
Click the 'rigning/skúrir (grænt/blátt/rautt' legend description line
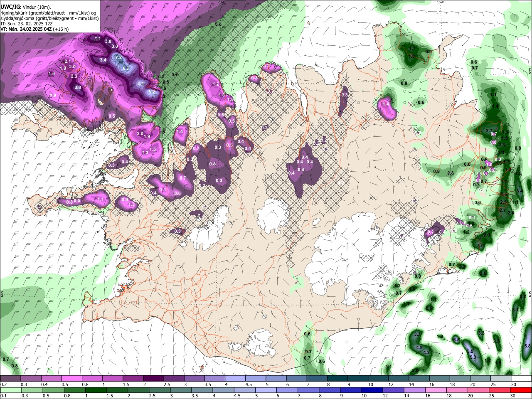pyautogui.click(x=49, y=13)
